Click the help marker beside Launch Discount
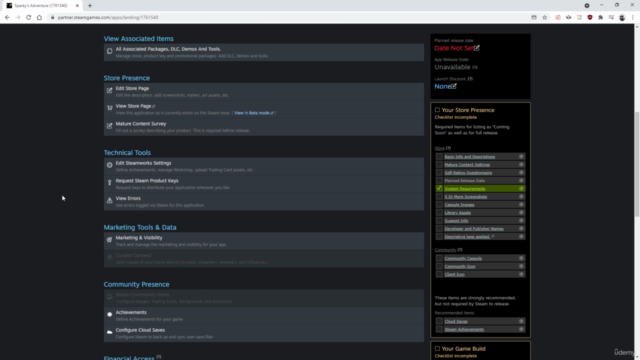Viewport: 640px width, 360px height. (470, 79)
